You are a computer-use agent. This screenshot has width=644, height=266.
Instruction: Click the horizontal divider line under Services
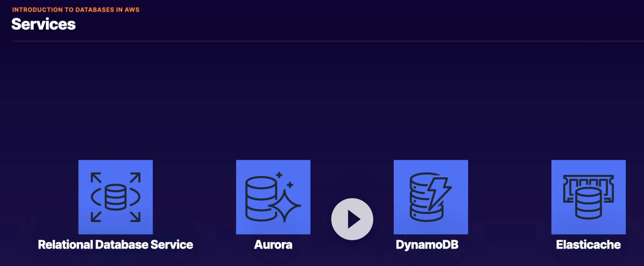(x=327, y=41)
